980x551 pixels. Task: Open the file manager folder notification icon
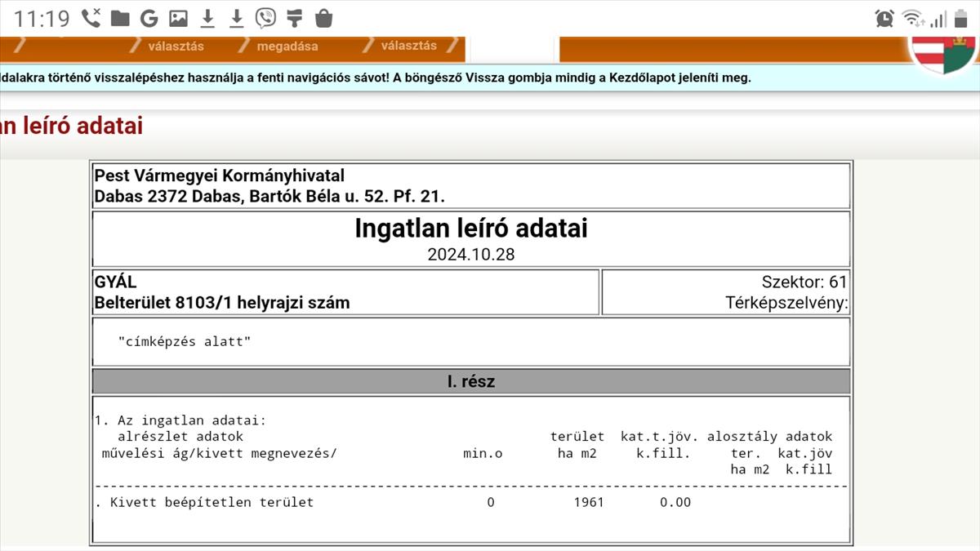click(120, 18)
